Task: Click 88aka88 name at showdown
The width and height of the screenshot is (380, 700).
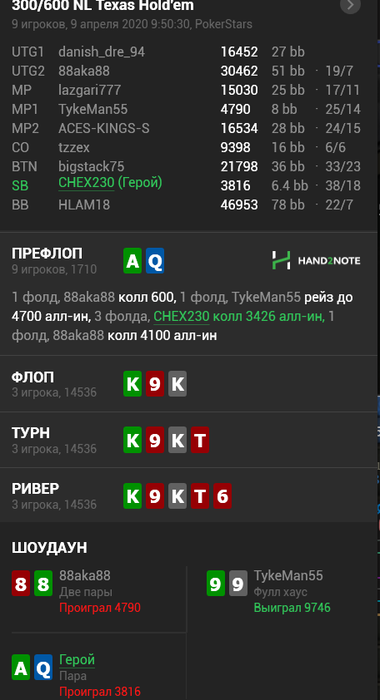Action: (85, 575)
